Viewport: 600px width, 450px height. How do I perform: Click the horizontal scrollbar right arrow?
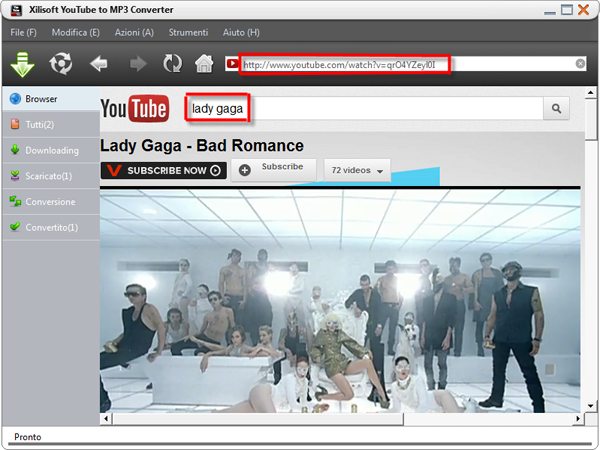(577, 419)
